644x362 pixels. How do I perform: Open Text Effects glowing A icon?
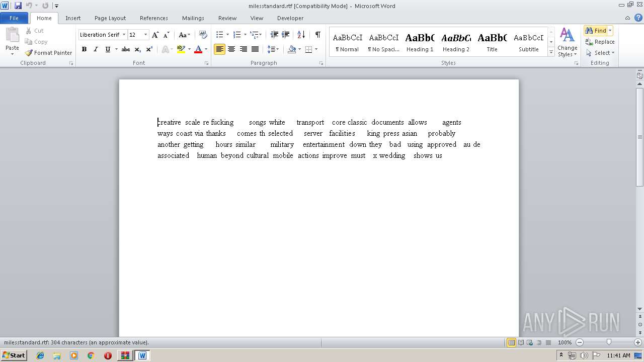165,49
